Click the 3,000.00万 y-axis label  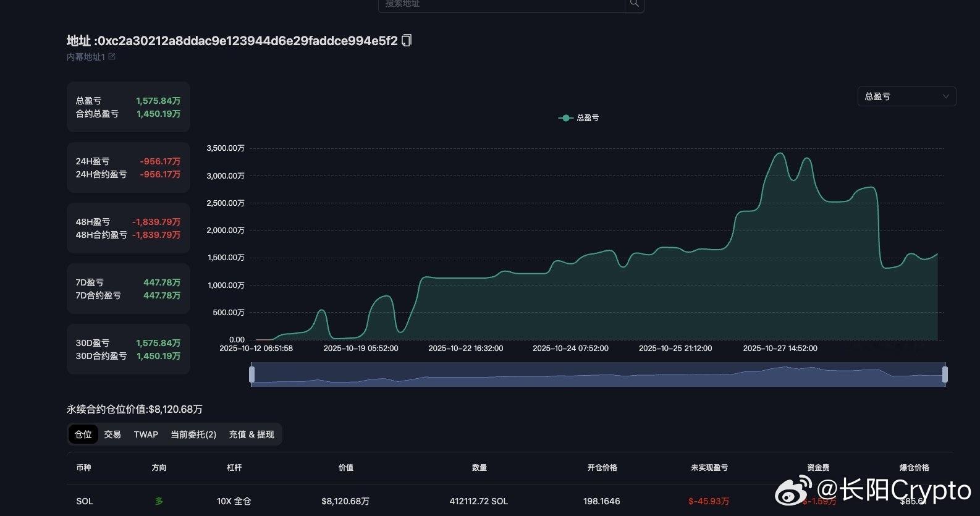point(226,176)
